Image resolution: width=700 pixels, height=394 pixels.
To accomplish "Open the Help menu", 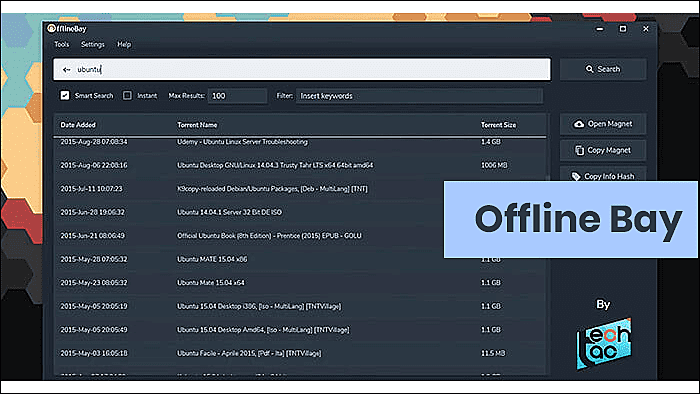I will (124, 44).
